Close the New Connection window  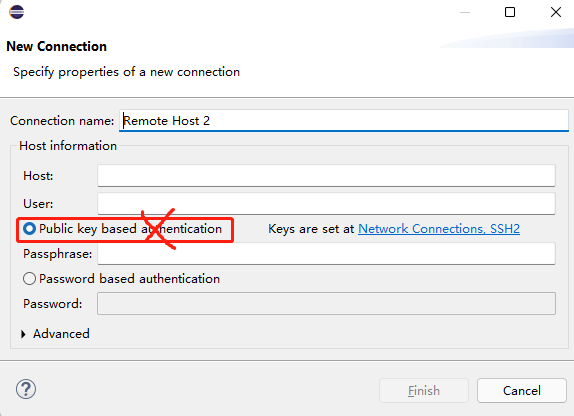(x=556, y=12)
